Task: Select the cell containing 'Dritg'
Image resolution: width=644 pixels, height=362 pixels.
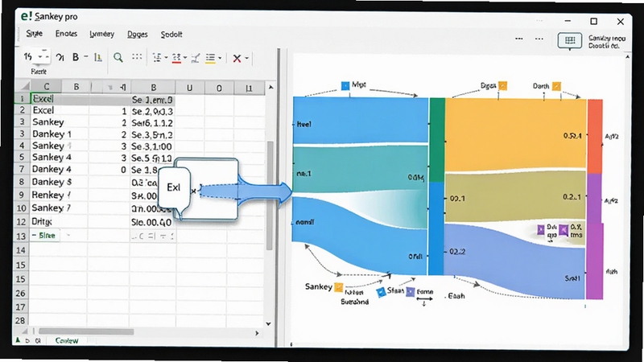Action: coord(60,222)
